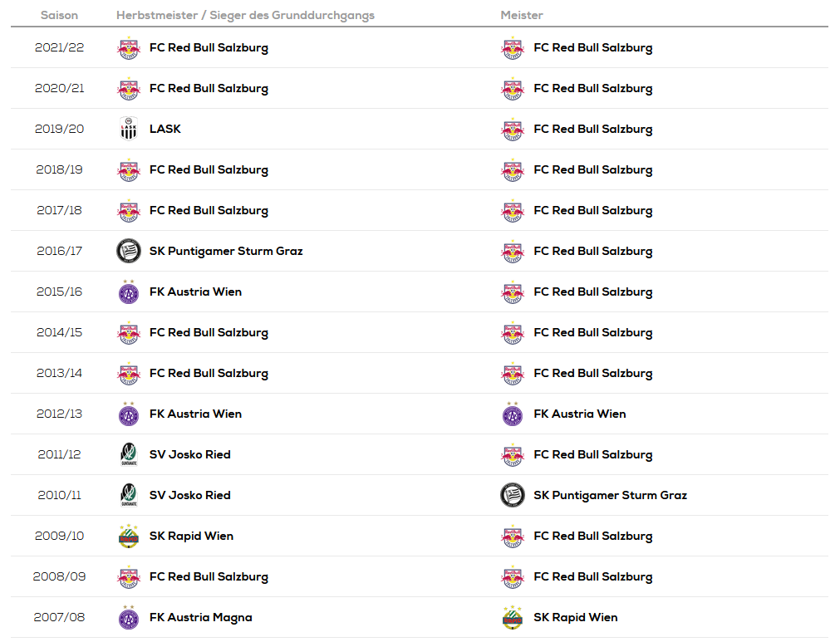
Task: Open SV Josko Ried link in 2011/12 row
Action: (x=190, y=454)
